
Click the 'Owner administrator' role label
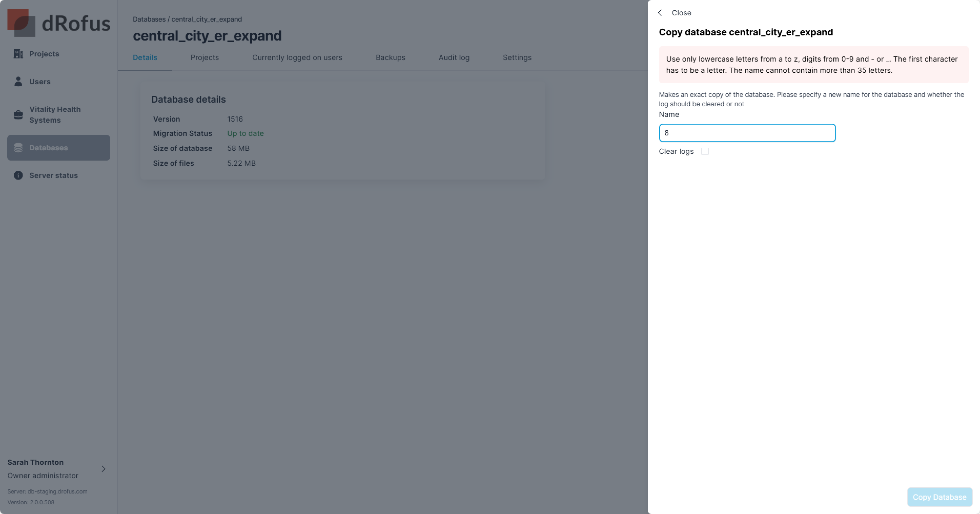(43, 476)
